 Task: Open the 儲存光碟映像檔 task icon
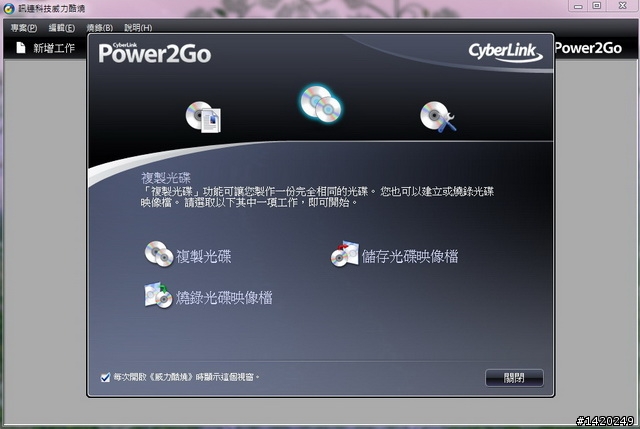(345, 254)
